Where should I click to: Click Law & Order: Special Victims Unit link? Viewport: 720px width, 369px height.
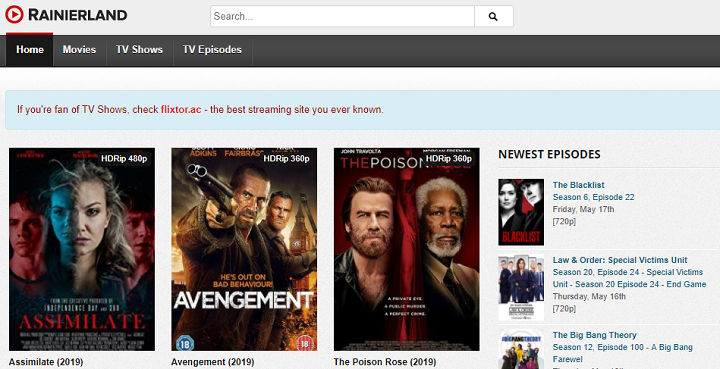[x=620, y=260]
